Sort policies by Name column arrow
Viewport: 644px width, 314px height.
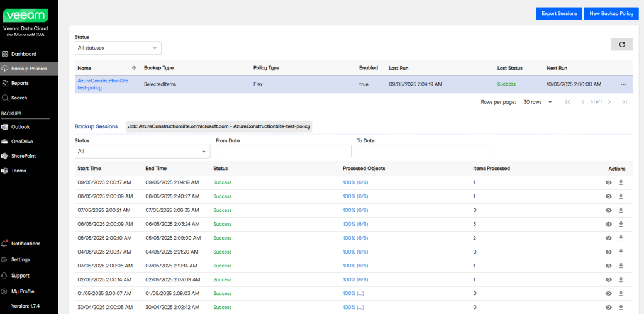pyautogui.click(x=134, y=68)
